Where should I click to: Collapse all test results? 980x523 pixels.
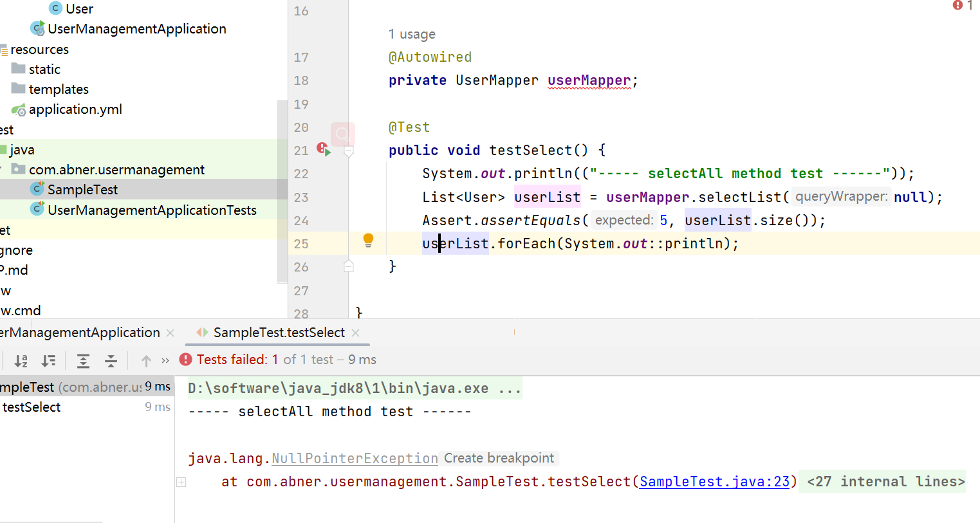point(111,361)
